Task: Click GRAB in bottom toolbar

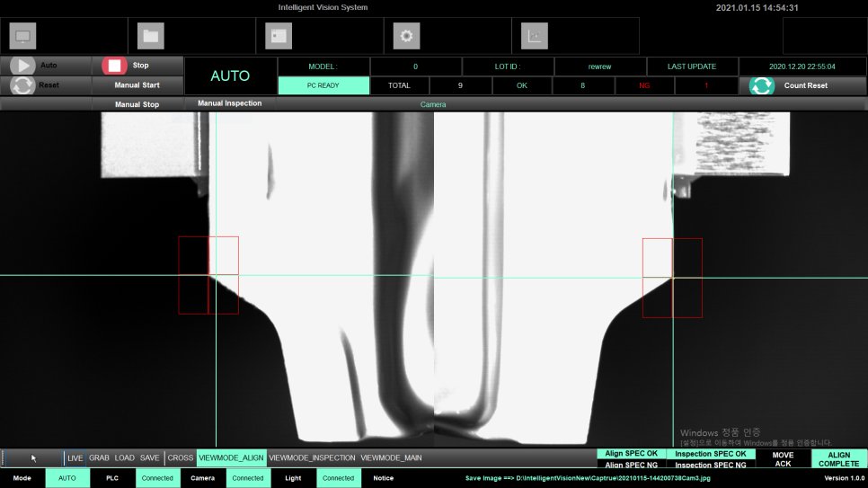Action: pyautogui.click(x=99, y=458)
